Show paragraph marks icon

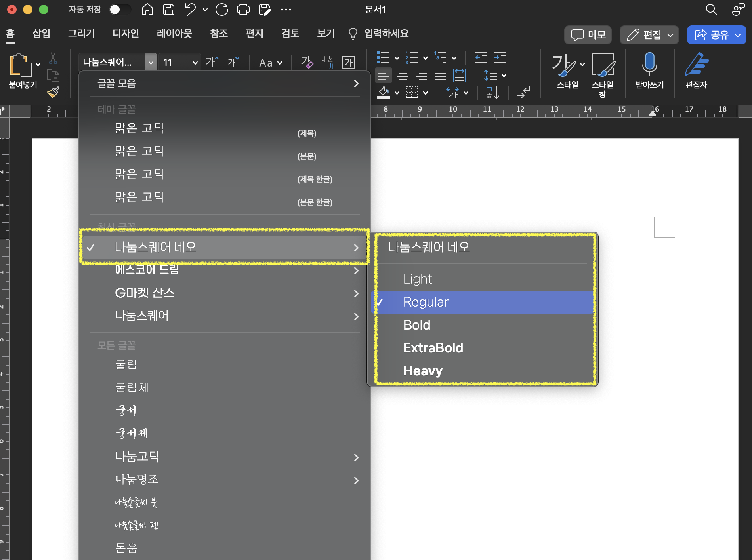click(x=524, y=93)
